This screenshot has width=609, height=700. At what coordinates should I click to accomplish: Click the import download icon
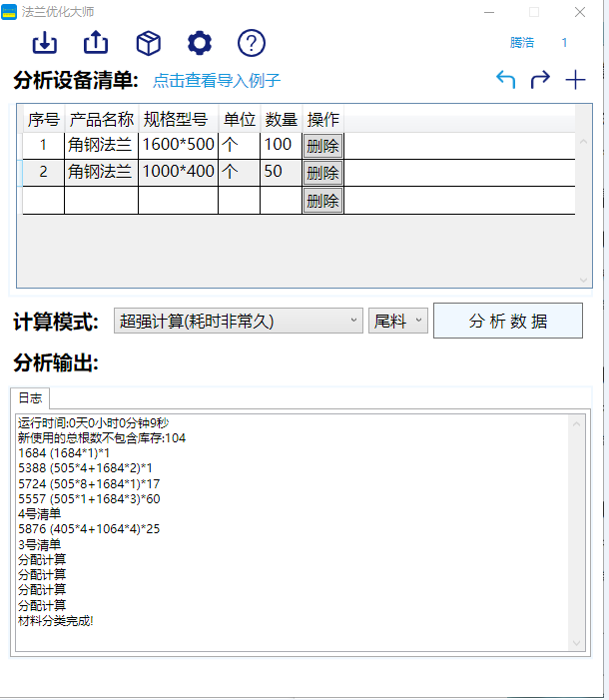(x=45, y=43)
